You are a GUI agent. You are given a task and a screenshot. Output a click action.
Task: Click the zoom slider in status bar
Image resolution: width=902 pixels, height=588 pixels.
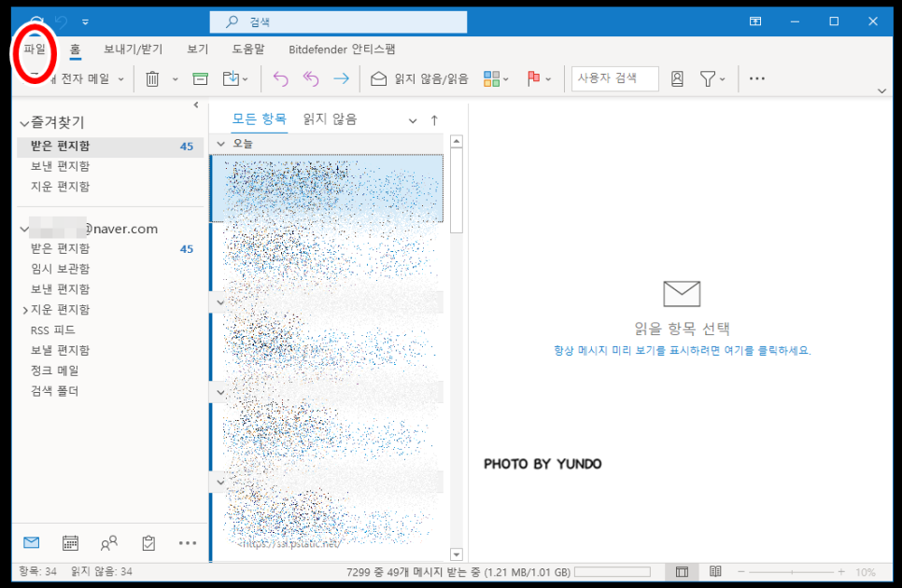[x=792, y=571]
